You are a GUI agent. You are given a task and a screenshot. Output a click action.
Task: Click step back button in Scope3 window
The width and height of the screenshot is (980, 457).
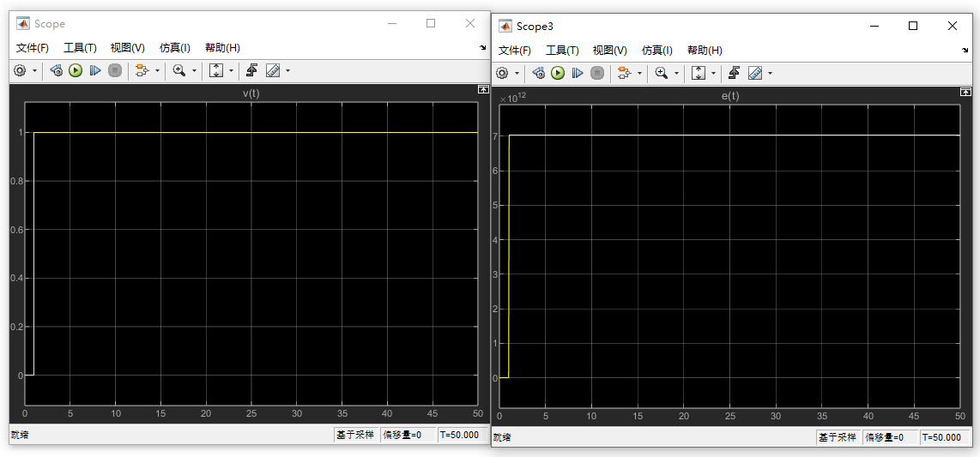(x=539, y=73)
